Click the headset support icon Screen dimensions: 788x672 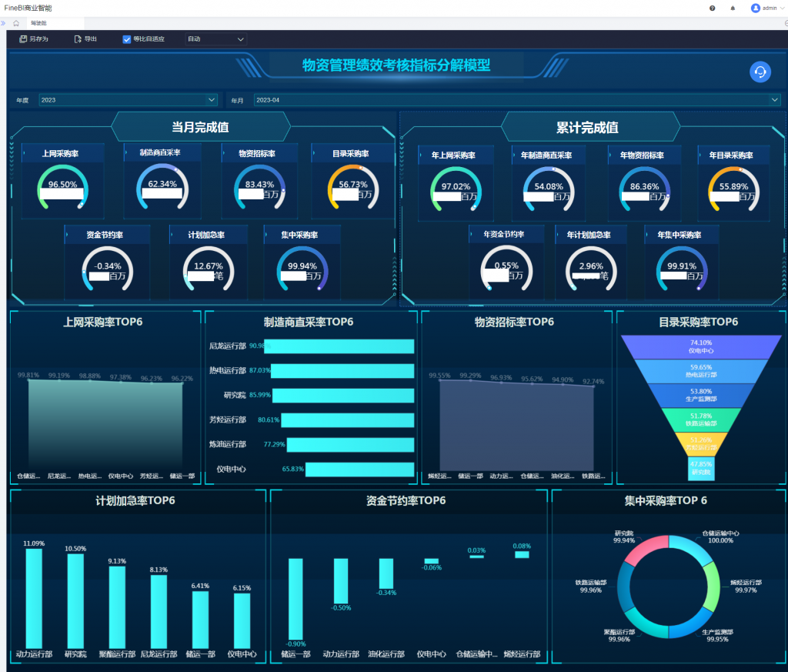(x=760, y=72)
